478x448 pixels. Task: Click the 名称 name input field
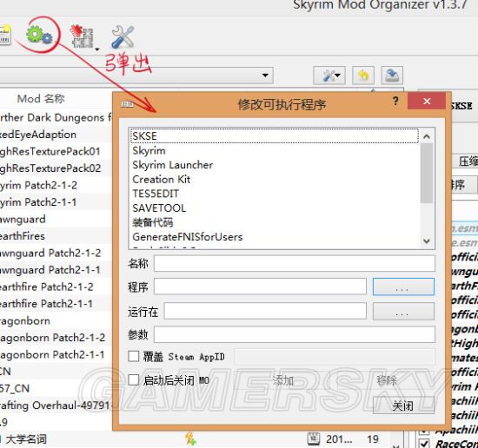click(x=295, y=263)
